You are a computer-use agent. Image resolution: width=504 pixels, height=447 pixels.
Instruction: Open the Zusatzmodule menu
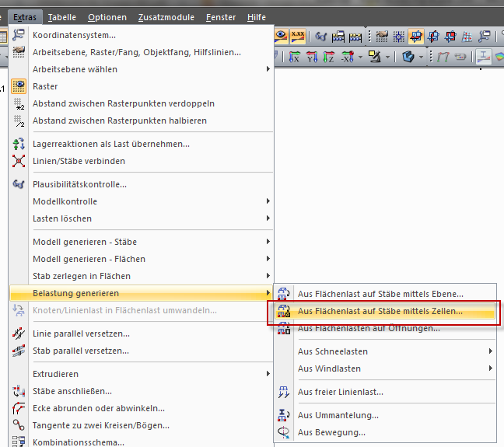pos(166,17)
